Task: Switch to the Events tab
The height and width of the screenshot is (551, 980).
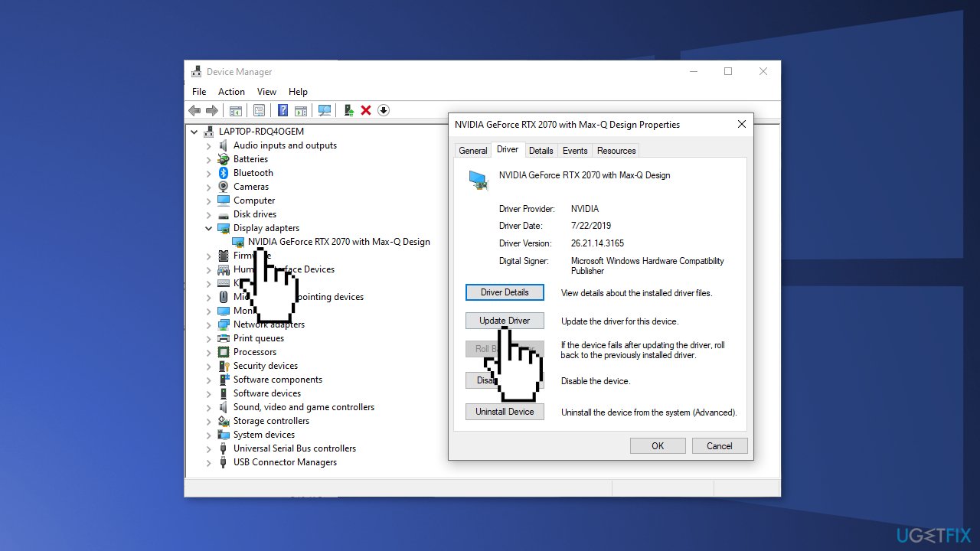Action: coord(574,150)
